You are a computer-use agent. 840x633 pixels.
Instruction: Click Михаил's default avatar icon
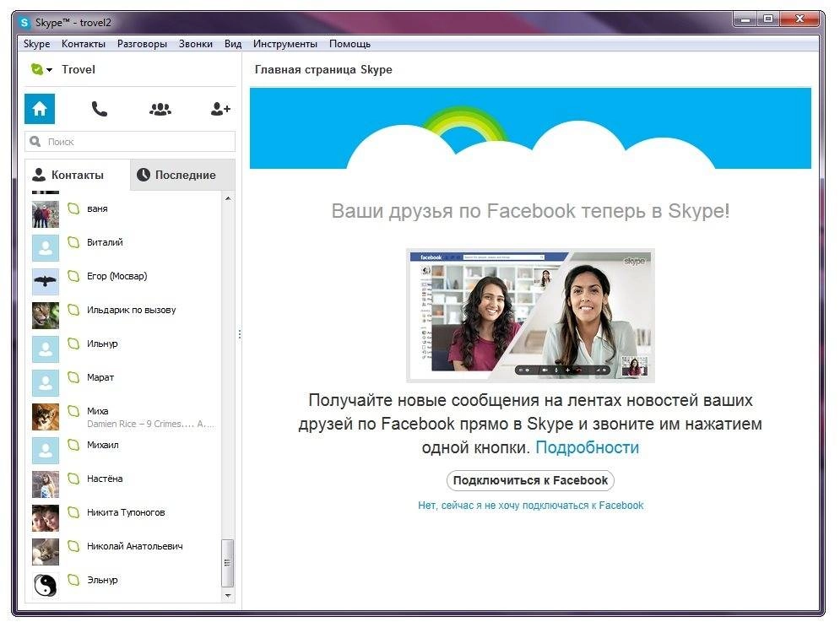(46, 451)
